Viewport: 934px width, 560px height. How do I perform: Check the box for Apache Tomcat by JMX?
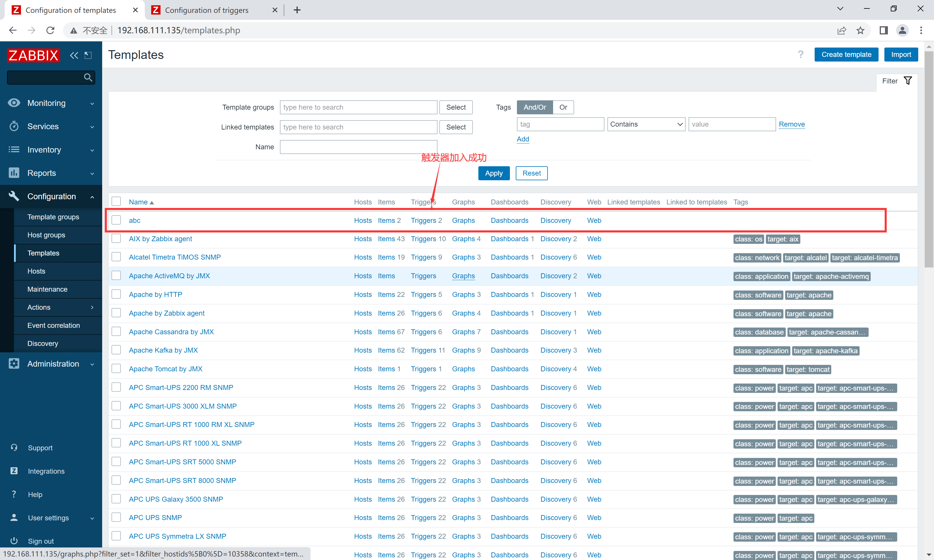point(116,368)
